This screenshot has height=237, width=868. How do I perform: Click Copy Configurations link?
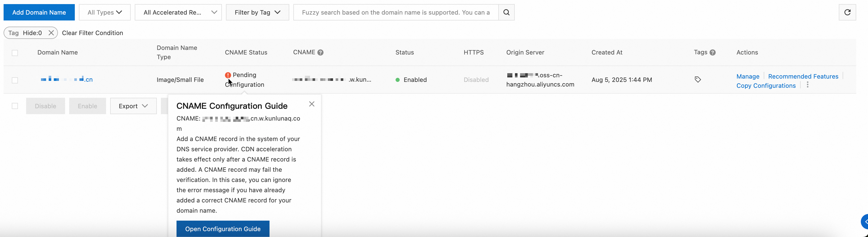[x=766, y=85]
